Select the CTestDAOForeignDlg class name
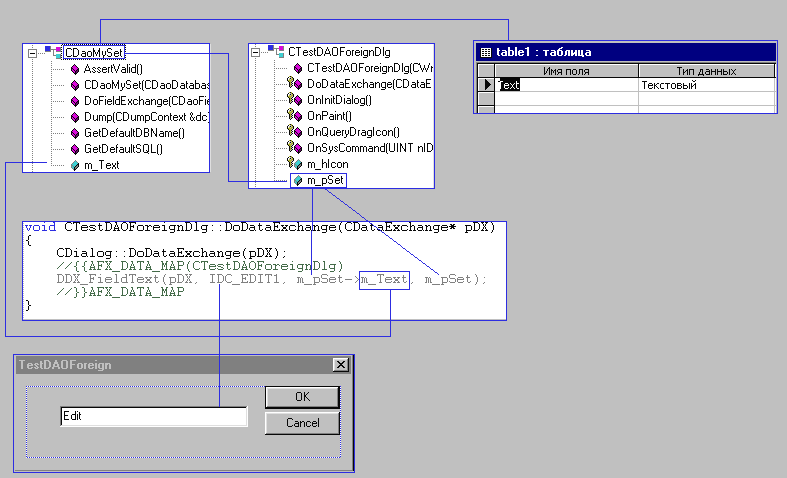This screenshot has height=478, width=787. click(x=339, y=52)
